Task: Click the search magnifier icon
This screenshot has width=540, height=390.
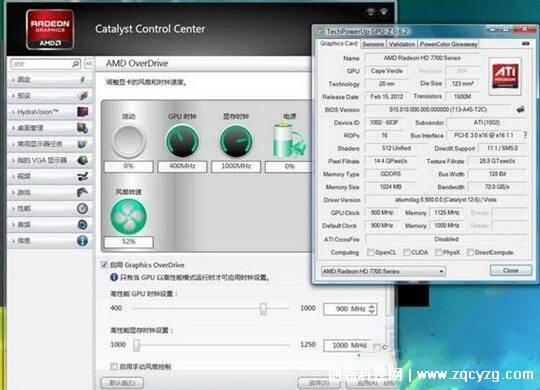Action: pos(76,64)
